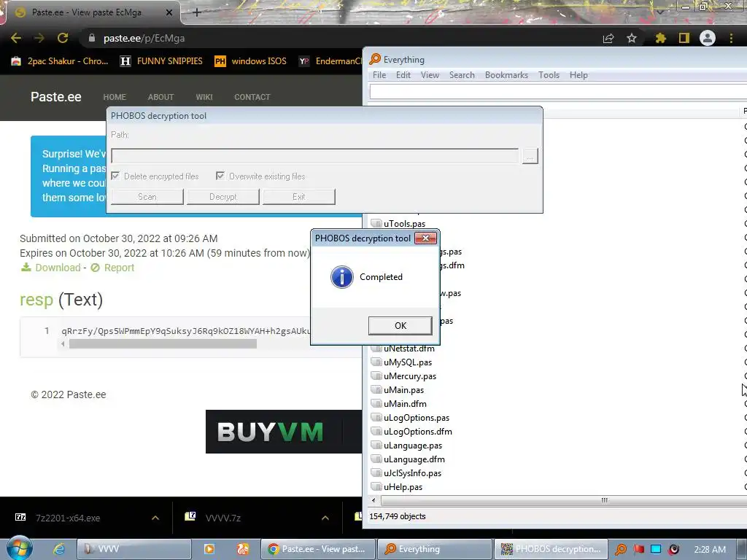The image size is (747, 560).
Task: Click the blue information icon in the dialog
Action: tap(341, 276)
